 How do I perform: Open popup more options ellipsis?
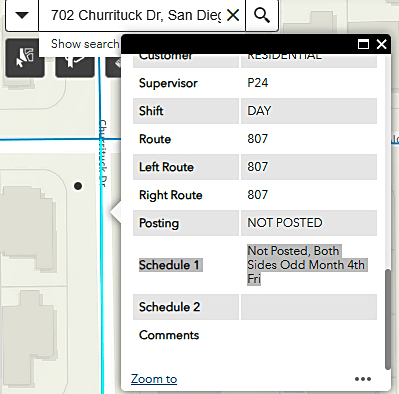pos(363,379)
